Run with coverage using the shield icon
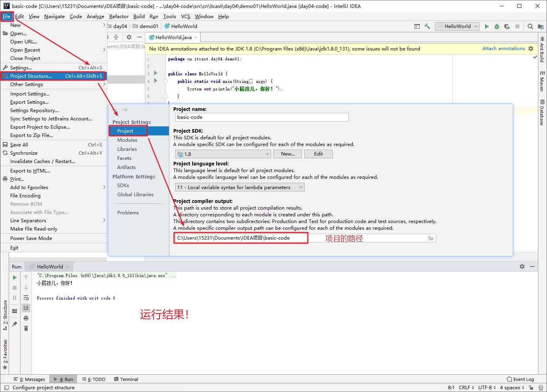The width and height of the screenshot is (547, 392). tap(507, 26)
